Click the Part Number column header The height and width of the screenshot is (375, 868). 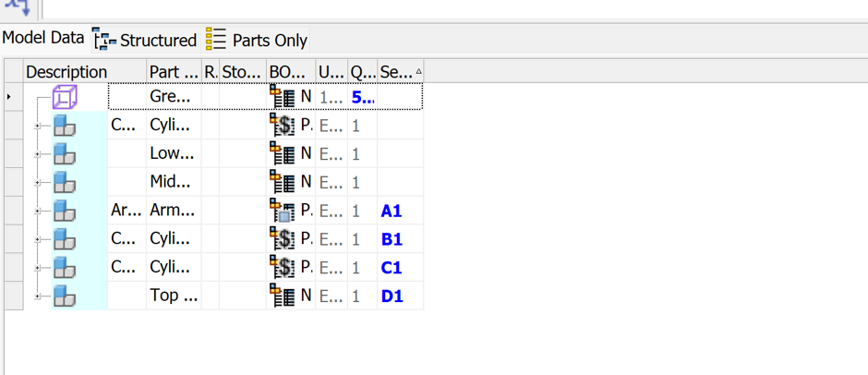(x=174, y=72)
